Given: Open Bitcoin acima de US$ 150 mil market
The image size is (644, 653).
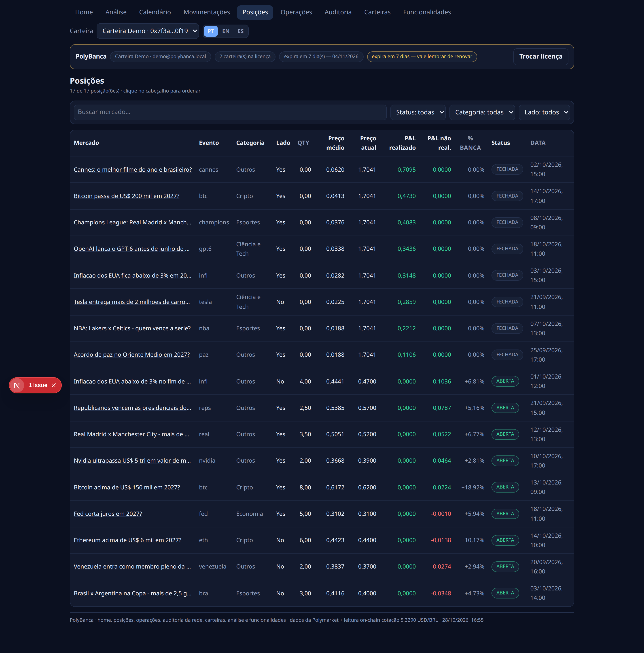Looking at the screenshot, I should click(x=127, y=487).
